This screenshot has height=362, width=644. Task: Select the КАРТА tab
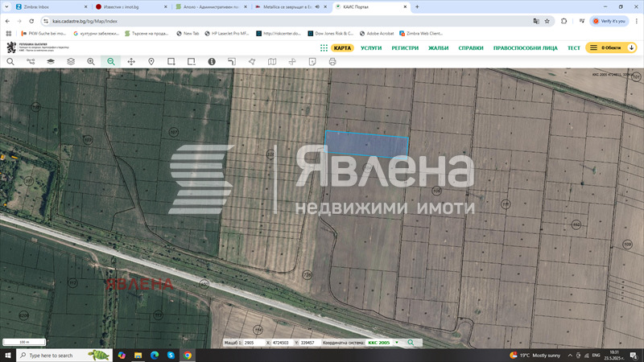pyautogui.click(x=343, y=47)
